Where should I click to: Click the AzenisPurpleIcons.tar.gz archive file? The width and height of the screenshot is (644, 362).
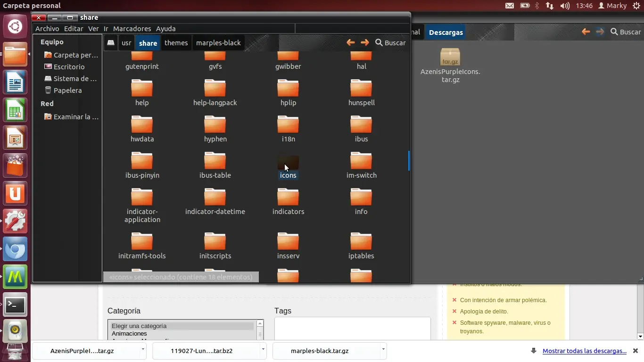pos(450,58)
